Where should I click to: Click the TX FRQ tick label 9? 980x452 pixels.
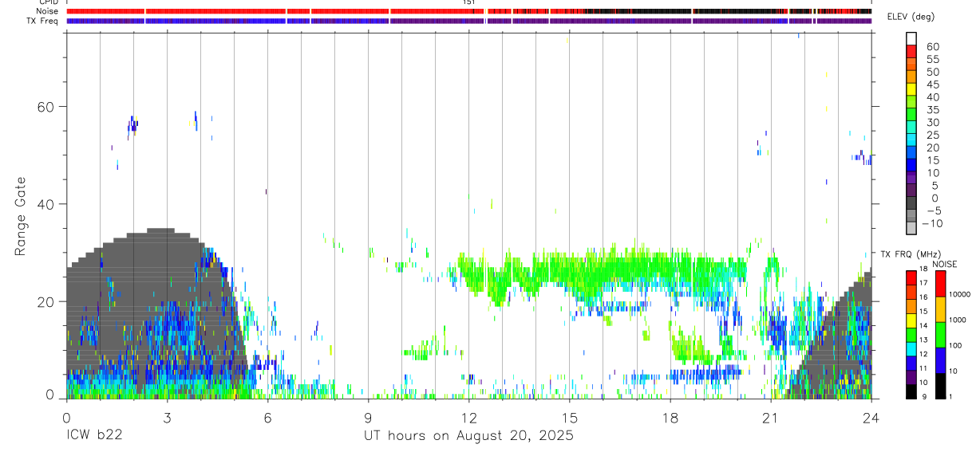924,397
